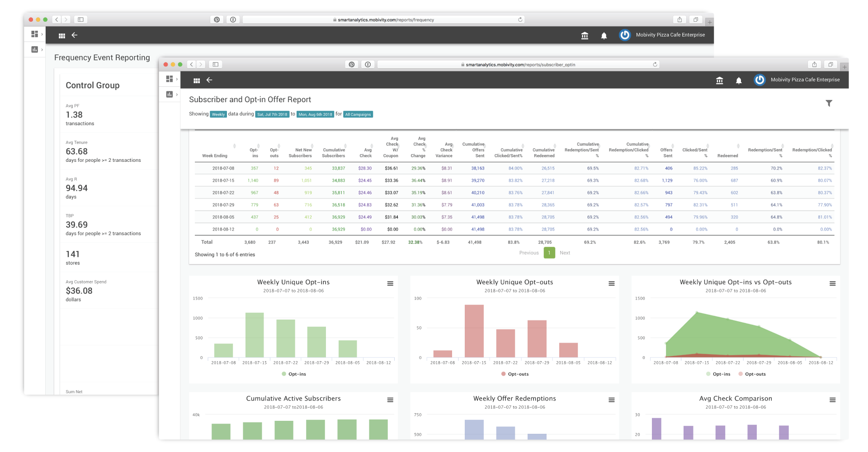
Task: Open dashboard sidebar icon in Frequency window
Action: click(34, 34)
